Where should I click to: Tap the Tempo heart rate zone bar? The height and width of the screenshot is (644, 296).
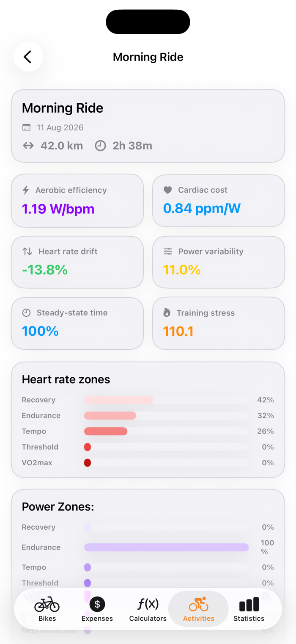click(x=166, y=431)
